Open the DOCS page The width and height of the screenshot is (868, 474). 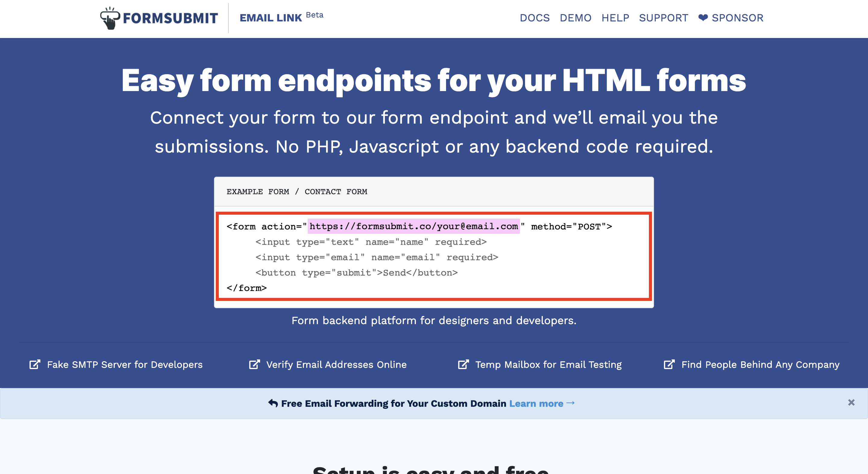tap(534, 18)
